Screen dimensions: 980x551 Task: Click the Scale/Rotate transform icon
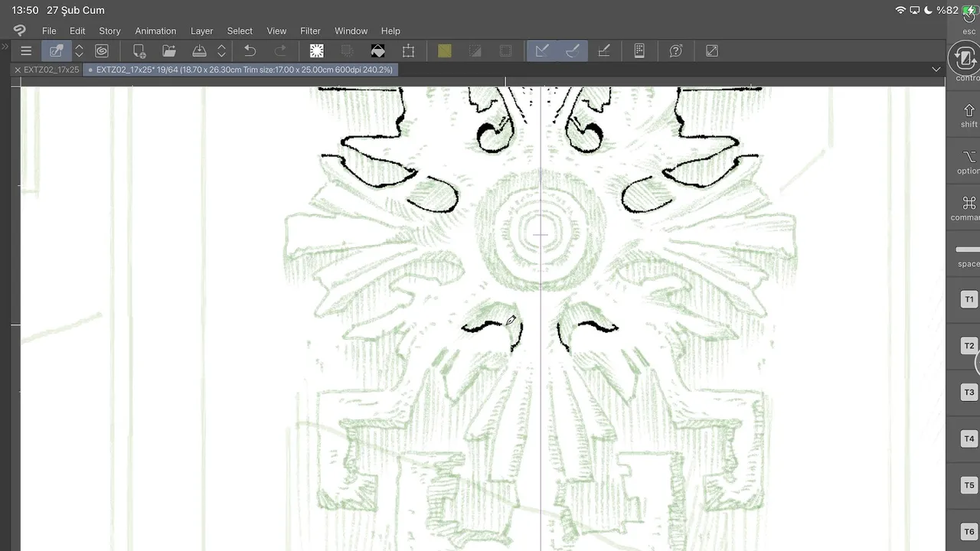click(x=408, y=51)
